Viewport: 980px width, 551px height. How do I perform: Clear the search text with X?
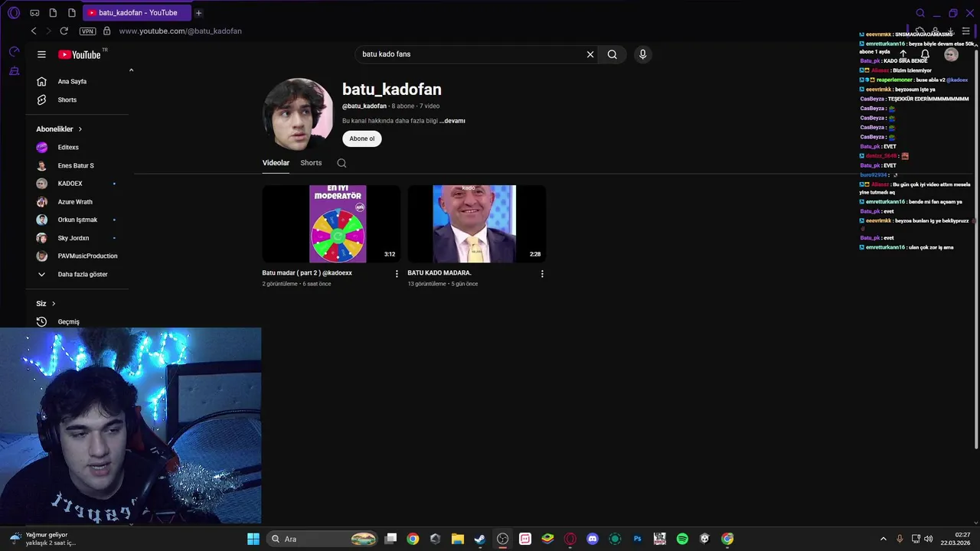tap(590, 54)
